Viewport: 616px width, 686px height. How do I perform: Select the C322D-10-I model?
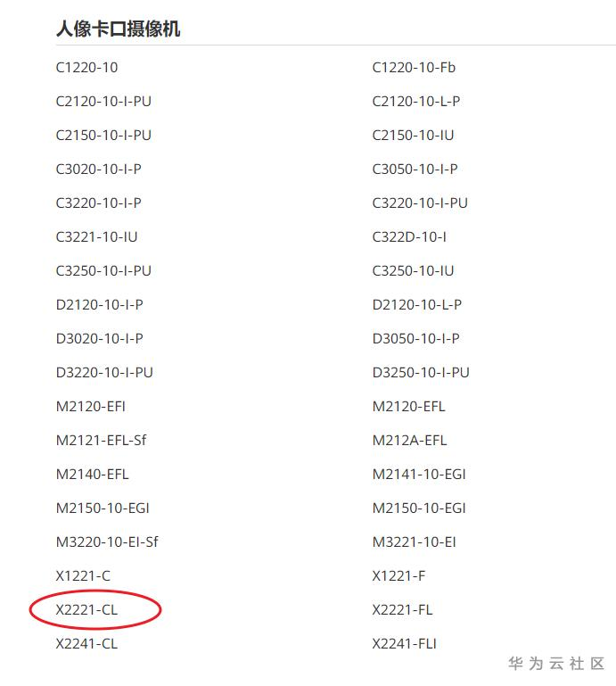[x=409, y=237]
